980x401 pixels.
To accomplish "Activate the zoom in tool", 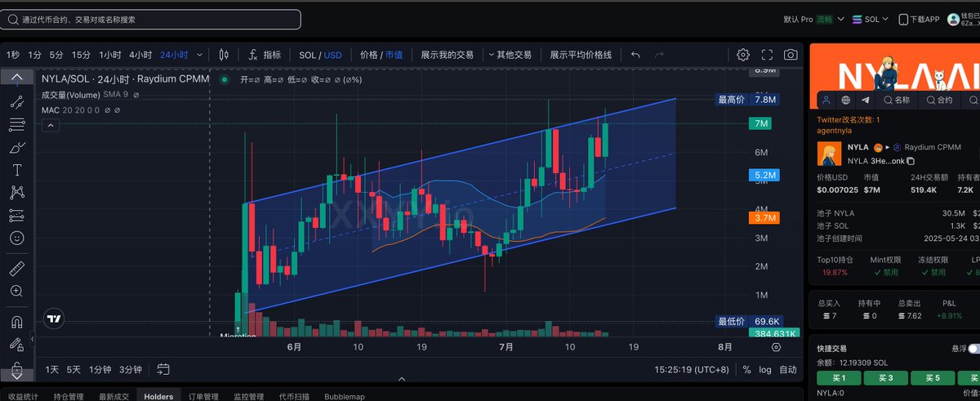I will [16, 291].
